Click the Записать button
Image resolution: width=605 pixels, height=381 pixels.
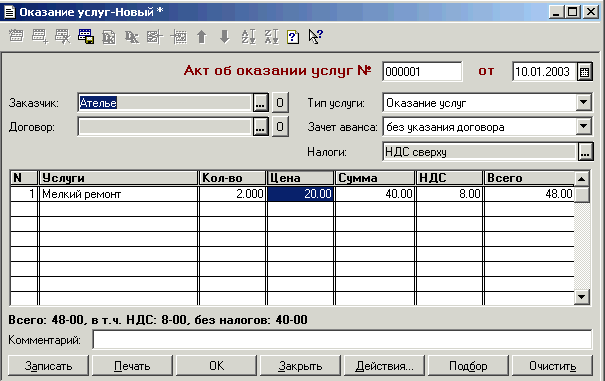coord(48,366)
